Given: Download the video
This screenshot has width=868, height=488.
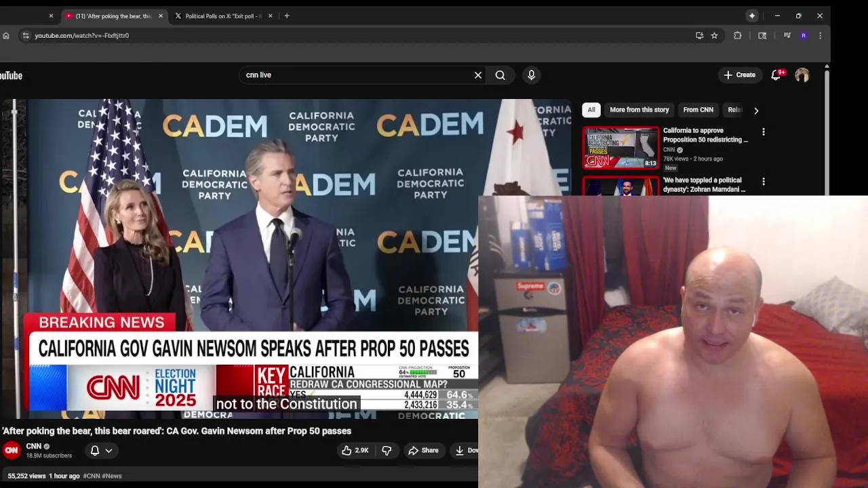Looking at the screenshot, I should point(465,450).
